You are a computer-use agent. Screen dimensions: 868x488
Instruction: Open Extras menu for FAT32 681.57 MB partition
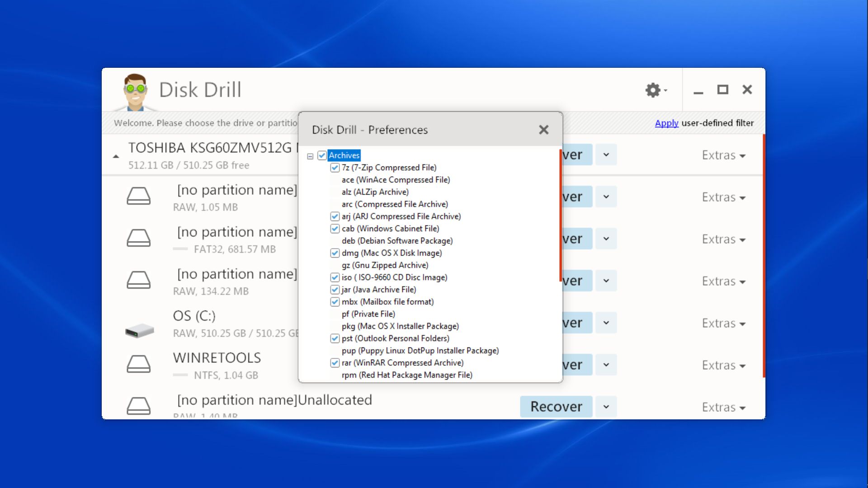(x=723, y=239)
